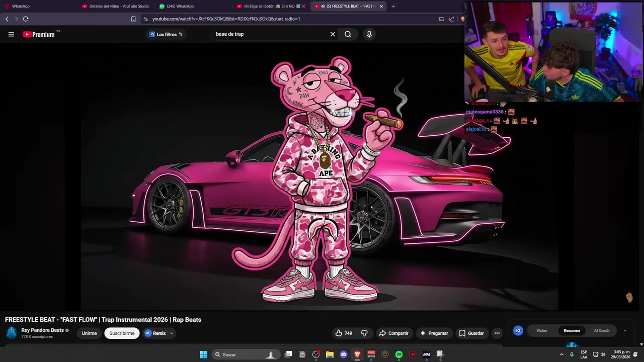Screen dimensions: 644x362
Task: Open Task View on the taskbar
Action: pos(288,354)
